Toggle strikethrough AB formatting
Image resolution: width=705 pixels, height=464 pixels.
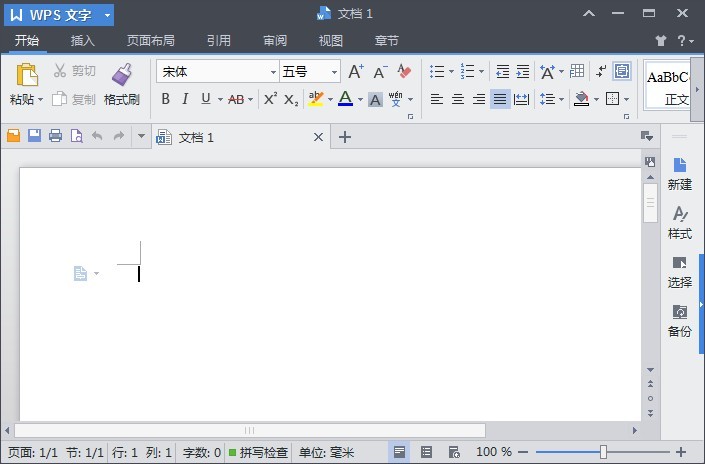tap(236, 99)
